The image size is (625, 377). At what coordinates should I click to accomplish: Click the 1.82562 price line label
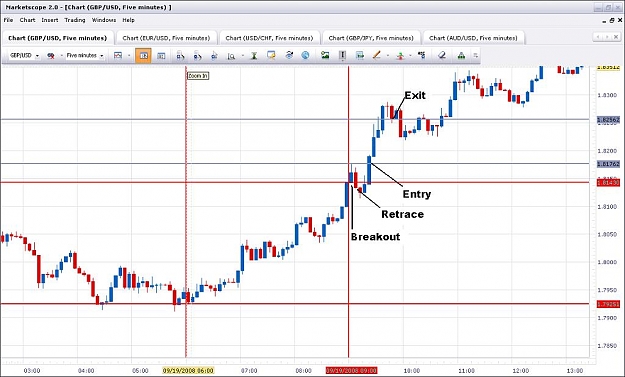click(x=609, y=120)
